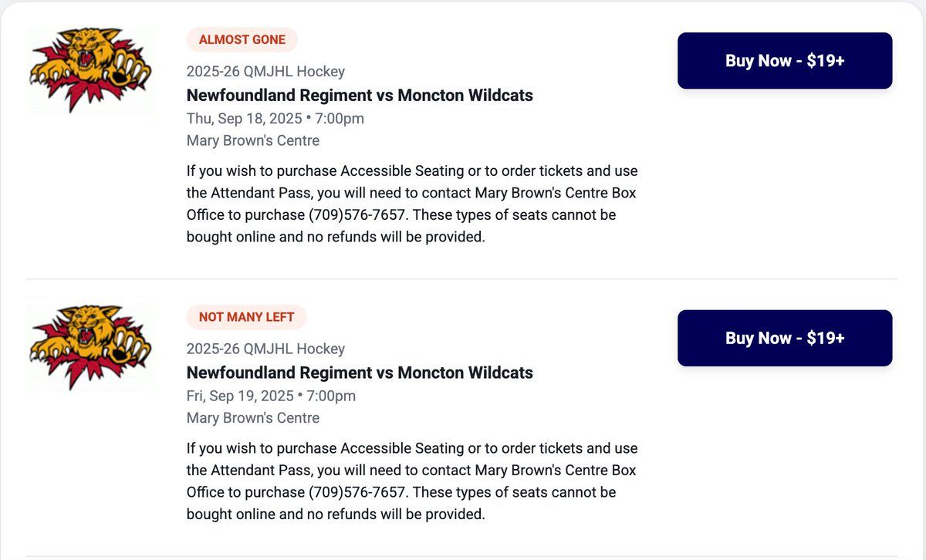Viewport: 926px width, 560px height.
Task: Click the Thu, Sep 18 date and time text
Action: [275, 118]
